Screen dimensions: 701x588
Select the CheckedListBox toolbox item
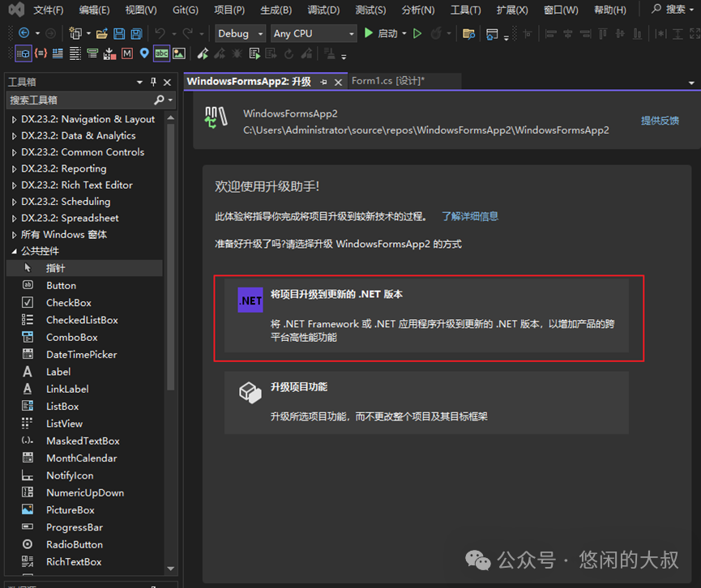tap(82, 320)
